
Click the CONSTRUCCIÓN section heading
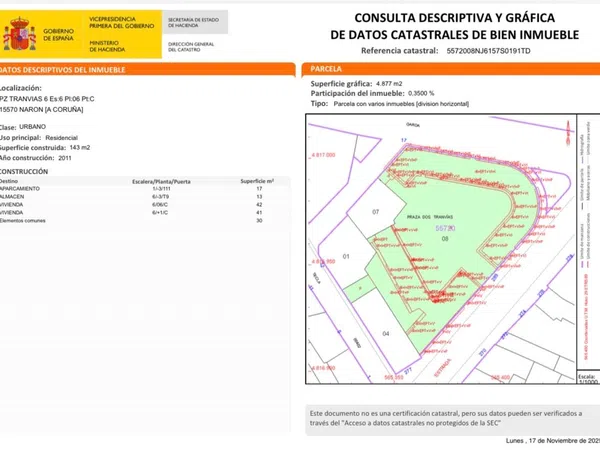click(x=24, y=171)
